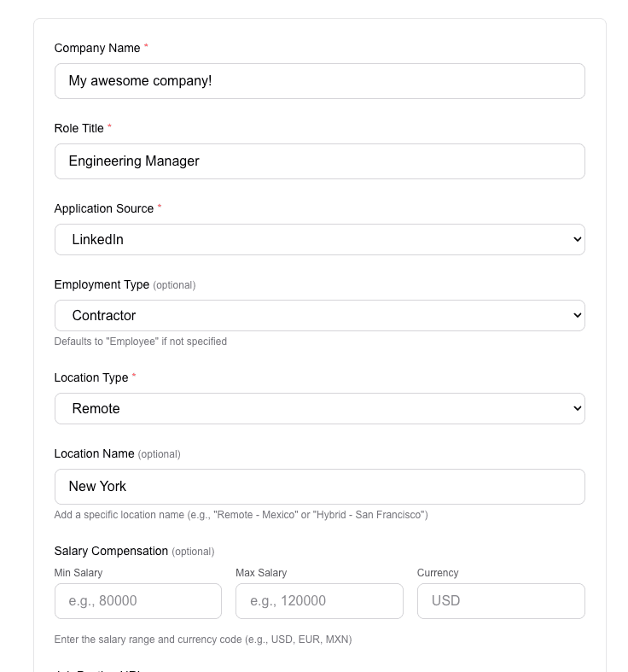628x672 pixels.
Task: Click the Min Salary label
Action: [78, 573]
